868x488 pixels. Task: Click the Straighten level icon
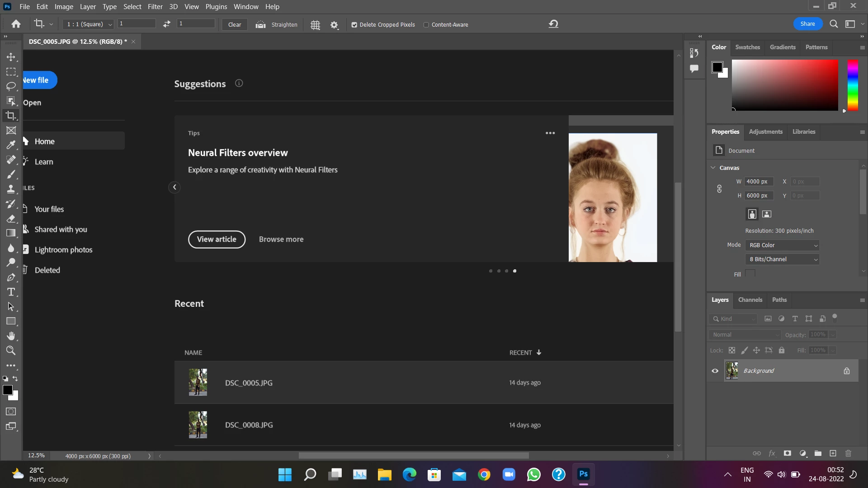[x=260, y=24]
